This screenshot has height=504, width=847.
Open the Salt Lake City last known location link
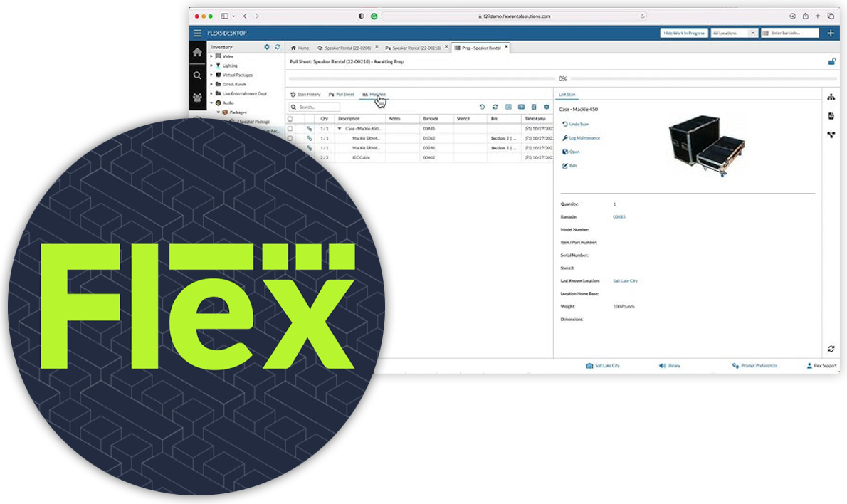pyautogui.click(x=625, y=281)
